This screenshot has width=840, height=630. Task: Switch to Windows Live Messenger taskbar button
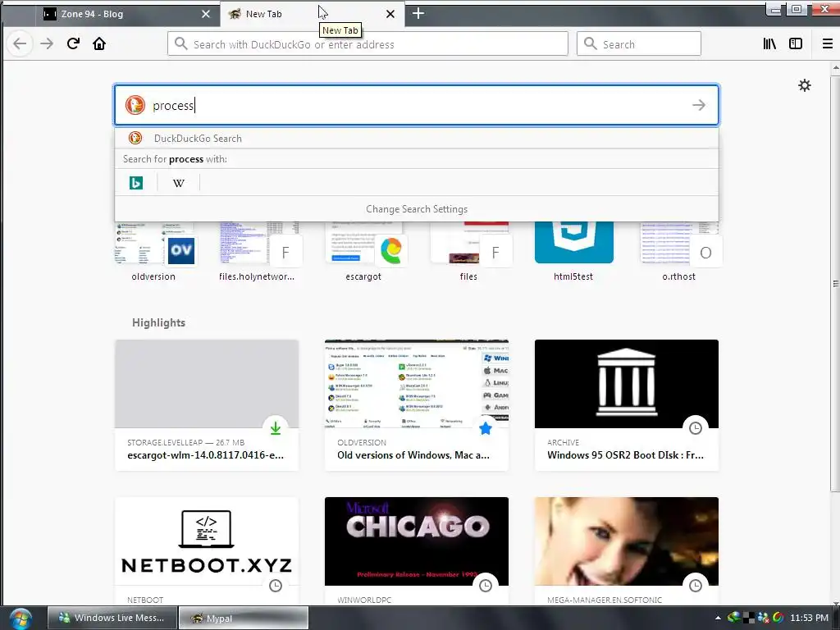tap(112, 618)
